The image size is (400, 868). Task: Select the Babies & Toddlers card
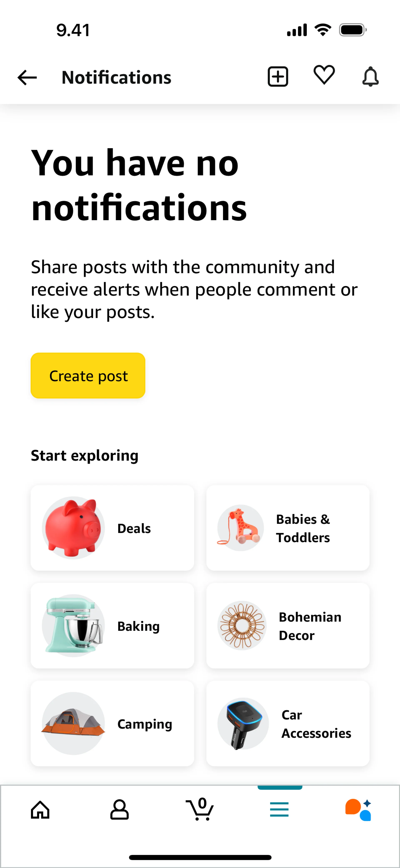click(288, 528)
